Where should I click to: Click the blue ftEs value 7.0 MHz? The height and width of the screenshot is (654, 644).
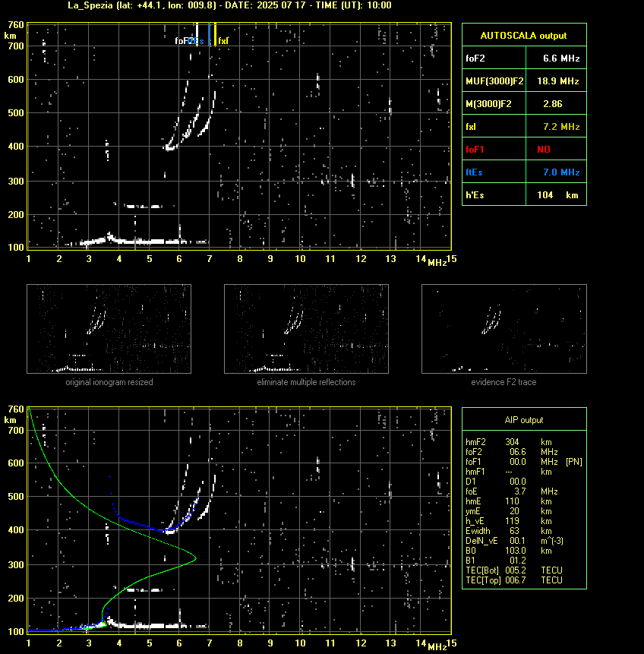pyautogui.click(x=561, y=172)
